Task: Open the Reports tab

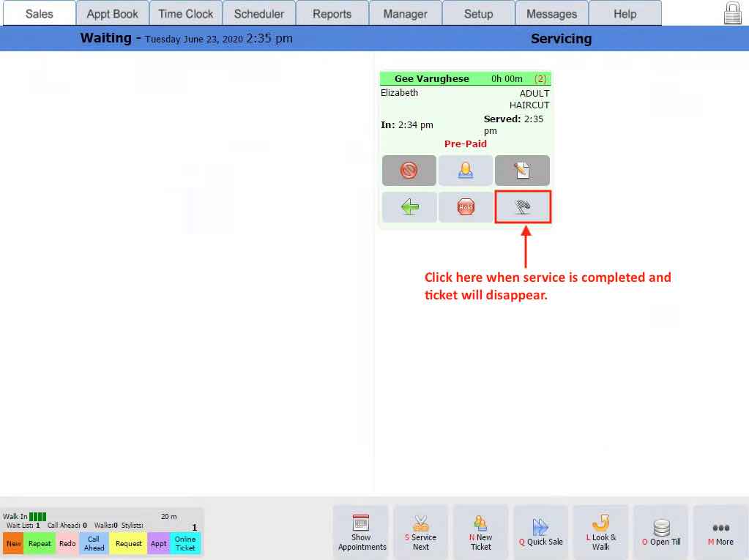Action: point(332,13)
